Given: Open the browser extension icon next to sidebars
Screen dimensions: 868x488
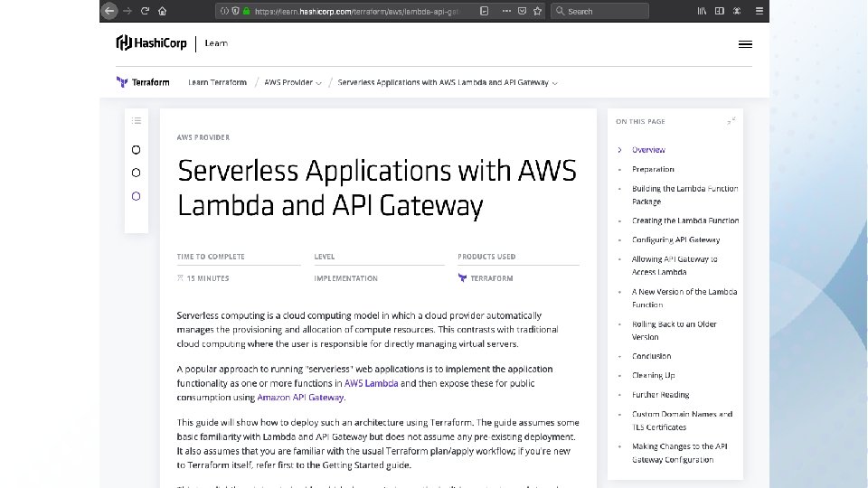Looking at the screenshot, I should [737, 11].
